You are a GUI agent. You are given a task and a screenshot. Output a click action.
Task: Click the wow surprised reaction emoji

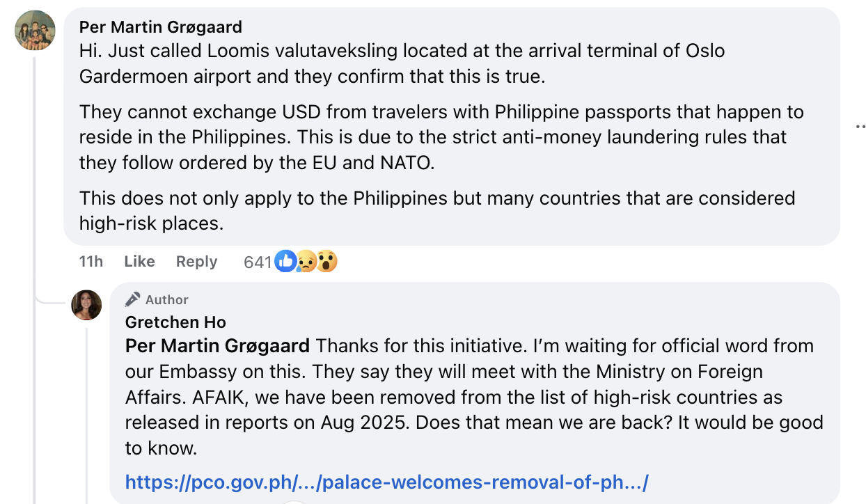coord(326,262)
